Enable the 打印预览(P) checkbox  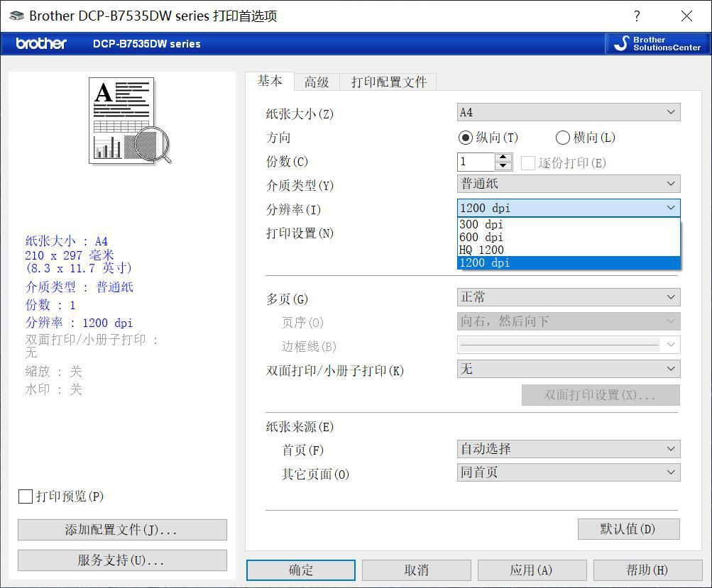point(26,497)
